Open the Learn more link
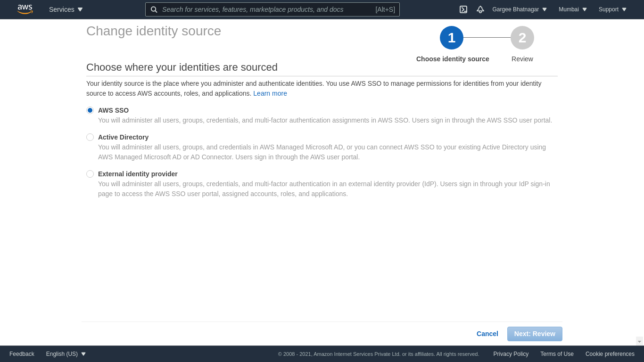This screenshot has width=644, height=362. pyautogui.click(x=270, y=93)
